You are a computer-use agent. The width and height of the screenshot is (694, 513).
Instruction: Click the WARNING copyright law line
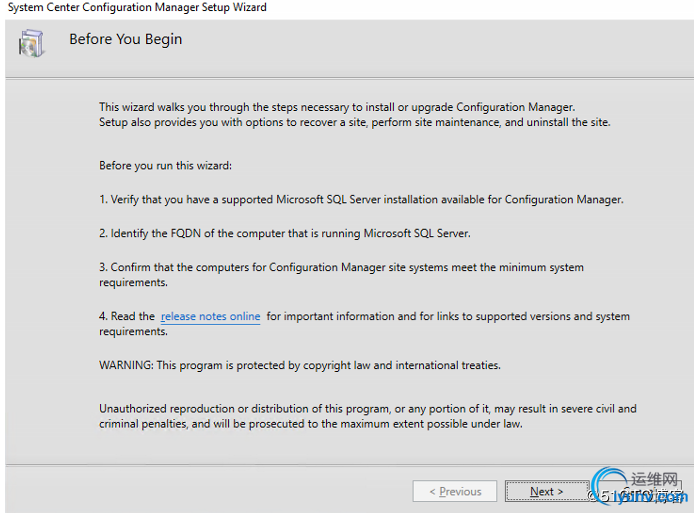tap(300, 366)
